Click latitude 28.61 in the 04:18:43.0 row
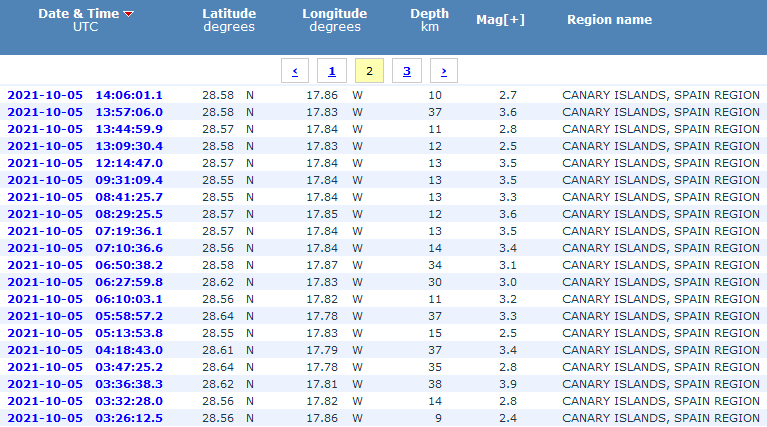767x427 pixels. (x=218, y=350)
